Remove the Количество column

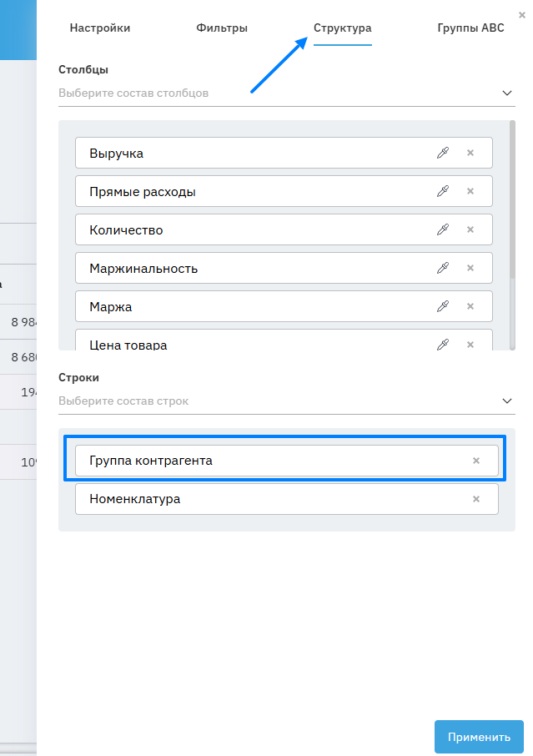point(470,229)
